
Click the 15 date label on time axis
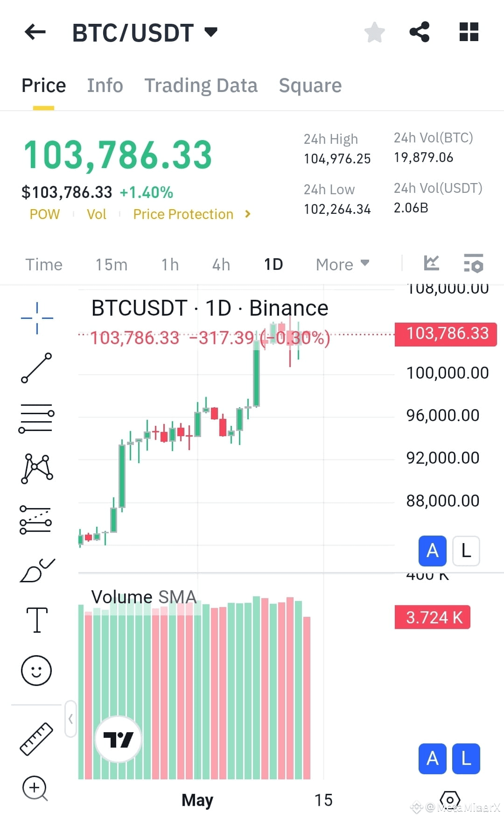[x=323, y=800]
